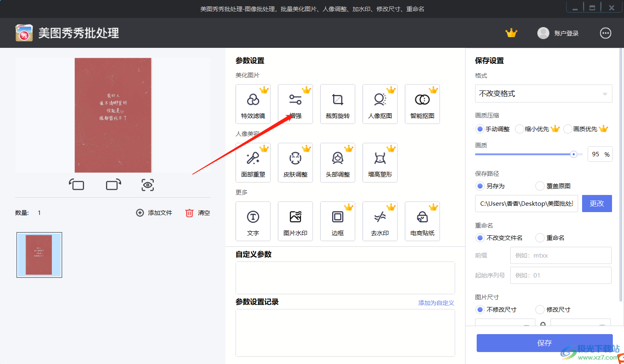Image resolution: width=624 pixels, height=364 pixels.
Task: Click the 添加文件 add file label
Action: [x=160, y=213]
